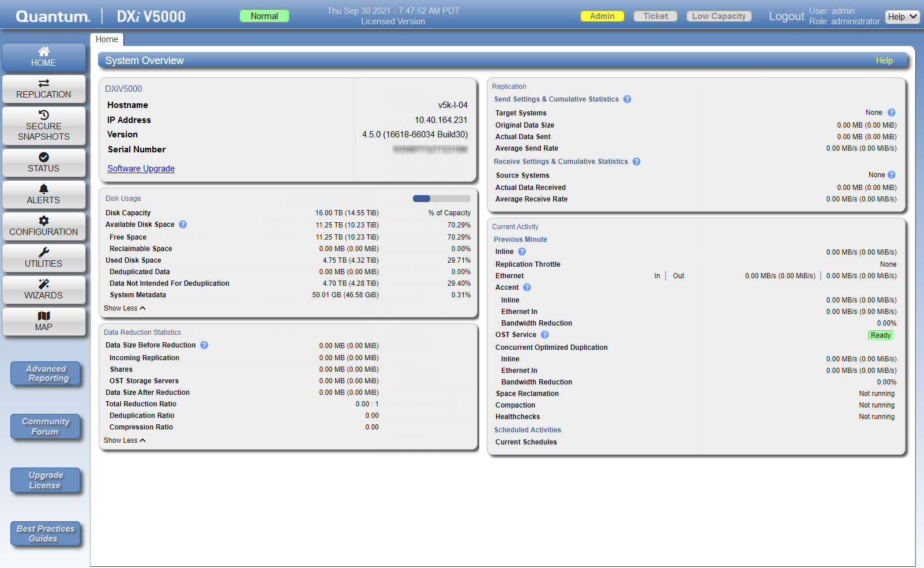Open Utilities wrench icon

click(44, 253)
